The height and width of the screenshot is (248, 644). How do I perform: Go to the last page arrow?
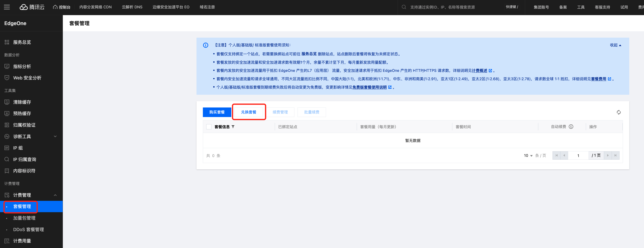pyautogui.click(x=616, y=155)
